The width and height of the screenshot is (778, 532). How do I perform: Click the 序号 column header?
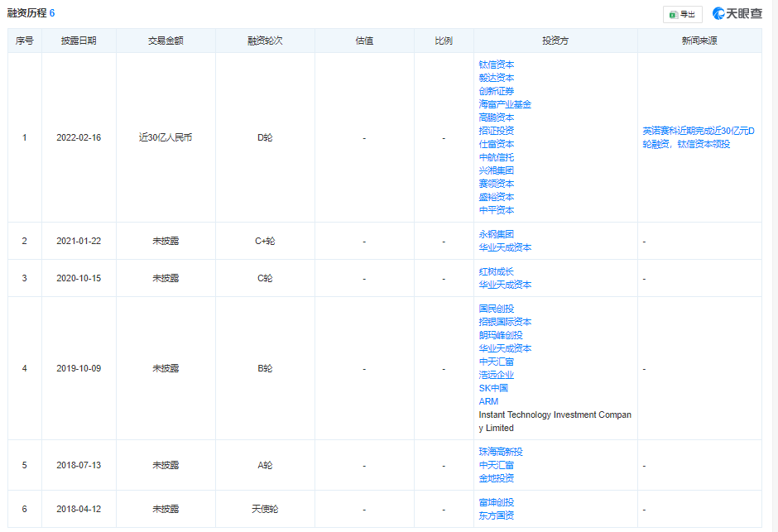click(24, 41)
